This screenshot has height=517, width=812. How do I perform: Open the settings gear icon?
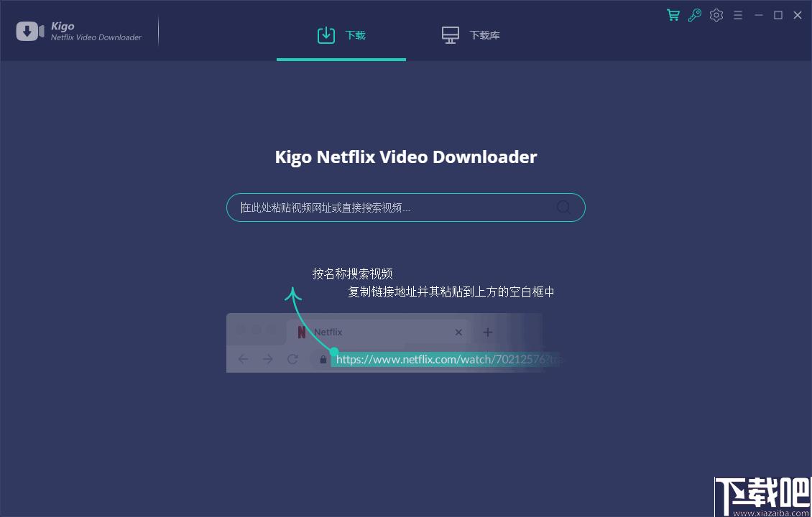tap(716, 15)
